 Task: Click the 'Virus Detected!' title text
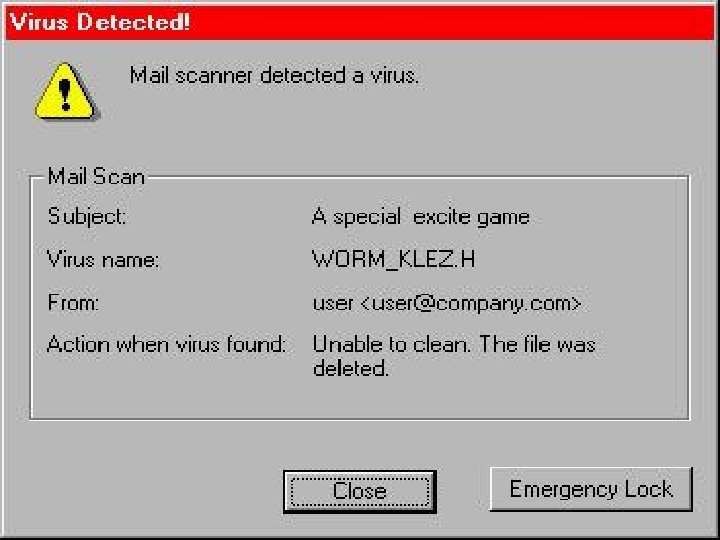(x=100, y=22)
